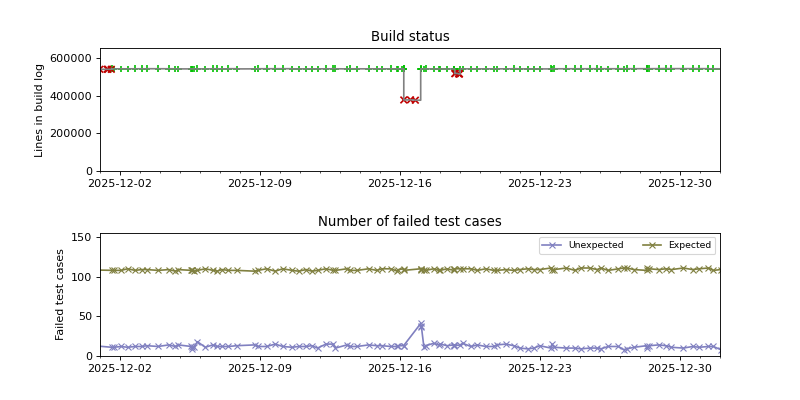This screenshot has height=400, width=800.
Task: Select the 'Unexpected' legend label
Action: [595, 245]
